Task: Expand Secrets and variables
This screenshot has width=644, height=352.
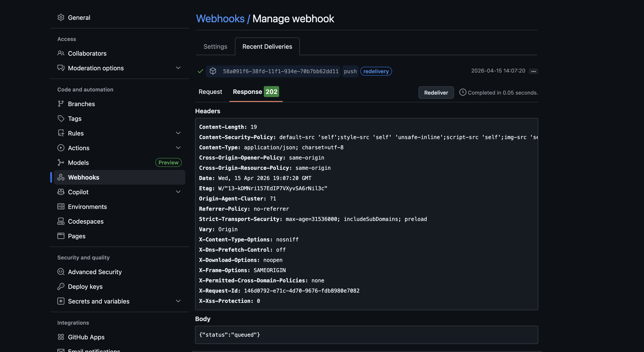Action: pos(178,301)
